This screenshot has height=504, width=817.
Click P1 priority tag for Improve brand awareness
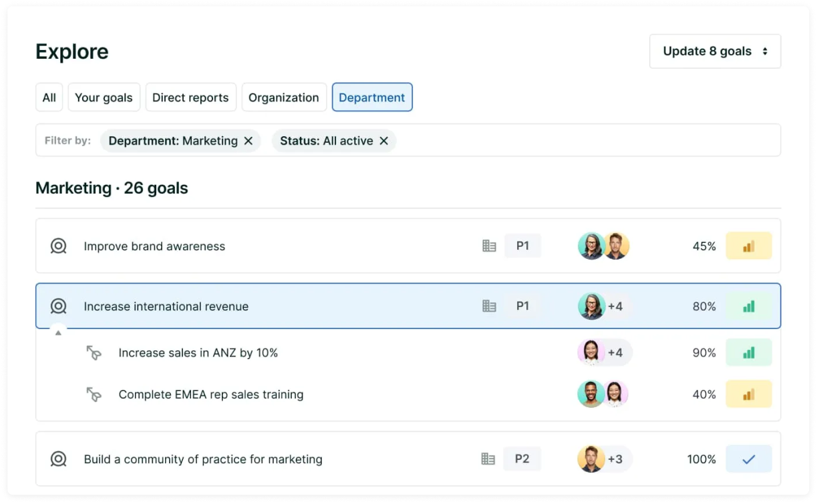click(522, 246)
